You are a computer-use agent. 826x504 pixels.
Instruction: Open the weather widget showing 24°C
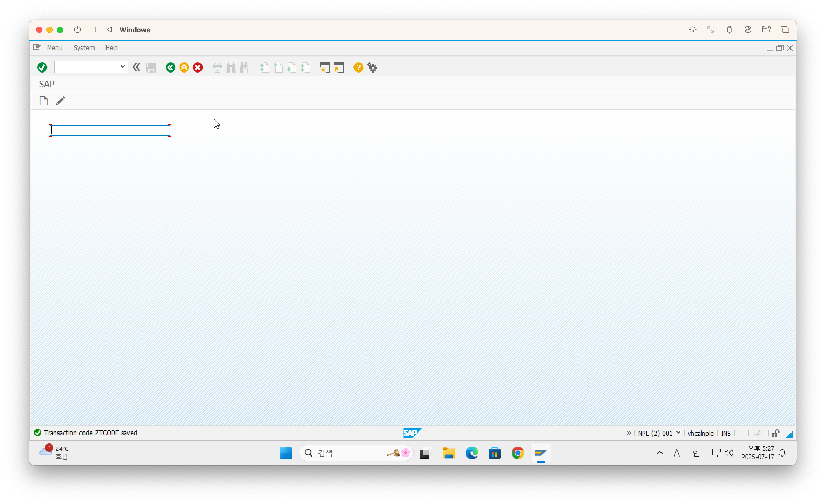pos(54,452)
